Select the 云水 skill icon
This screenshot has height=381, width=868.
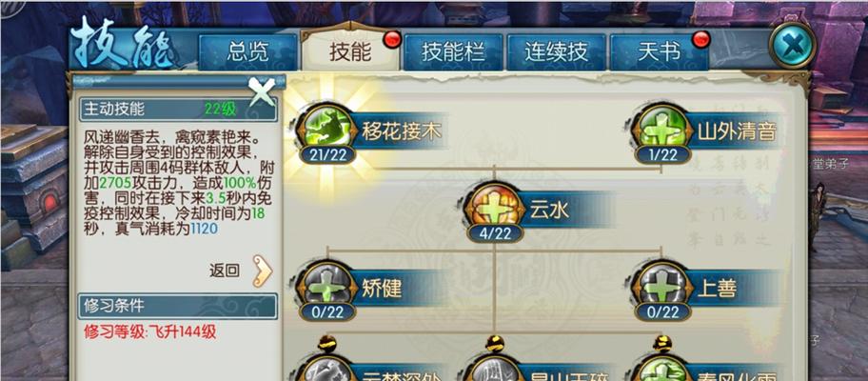coord(494,207)
